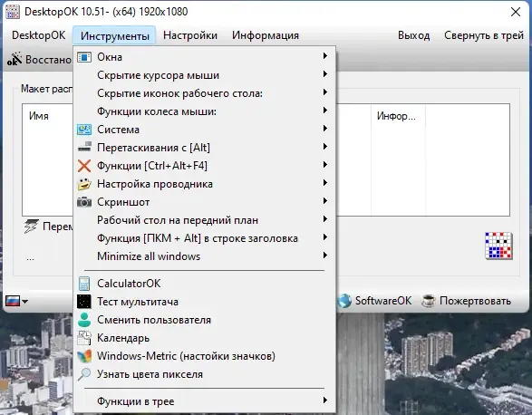Click the Восстано... toolbar button

39,60
